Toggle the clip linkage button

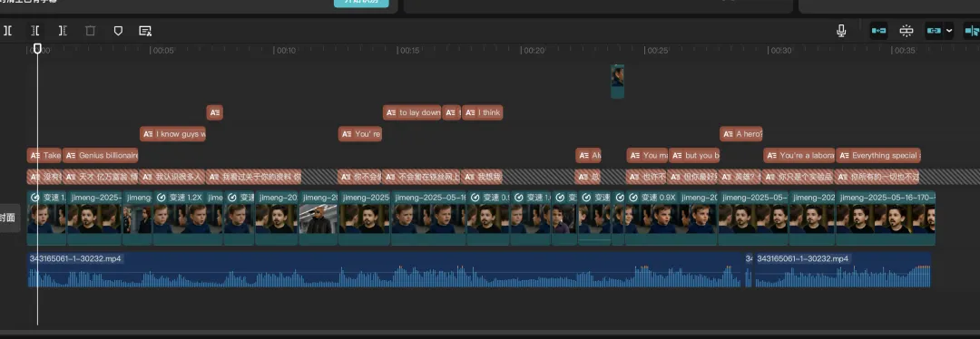coord(935,31)
